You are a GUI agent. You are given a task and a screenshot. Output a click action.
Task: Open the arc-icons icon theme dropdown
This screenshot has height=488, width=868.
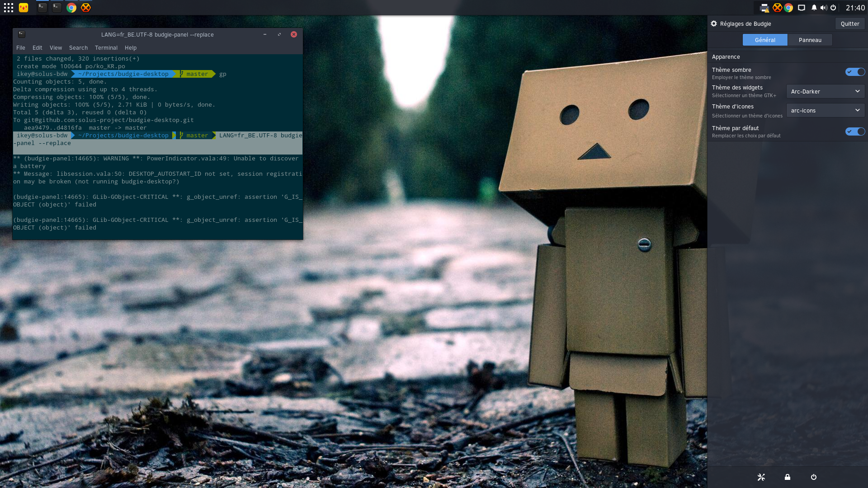pos(826,110)
